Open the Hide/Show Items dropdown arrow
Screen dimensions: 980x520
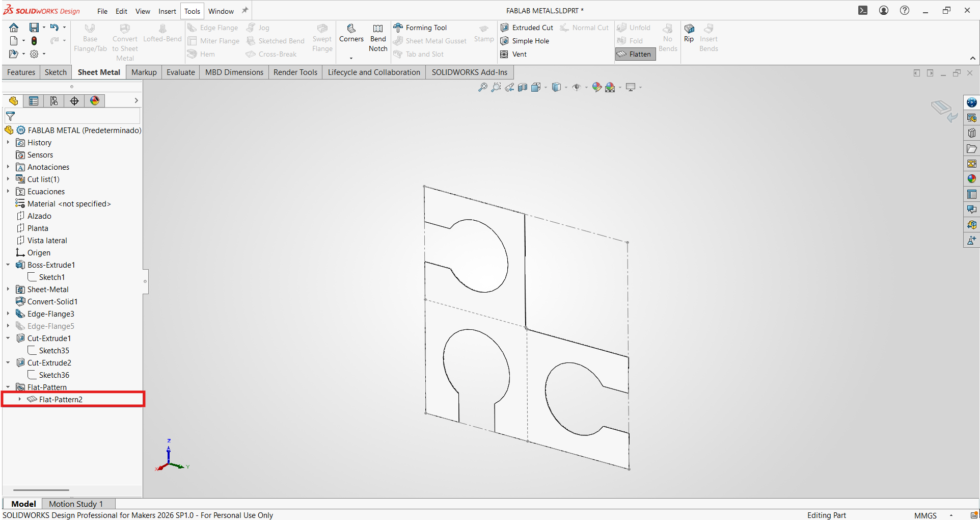click(586, 88)
